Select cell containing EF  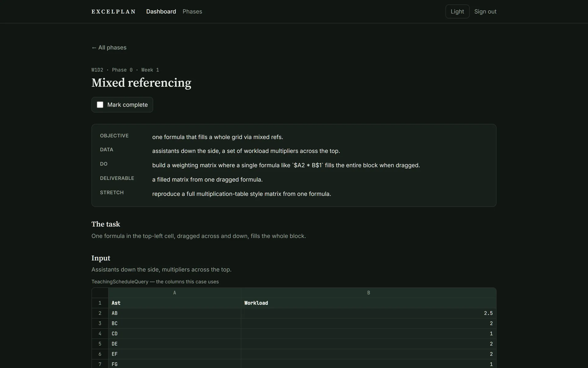pos(175,354)
